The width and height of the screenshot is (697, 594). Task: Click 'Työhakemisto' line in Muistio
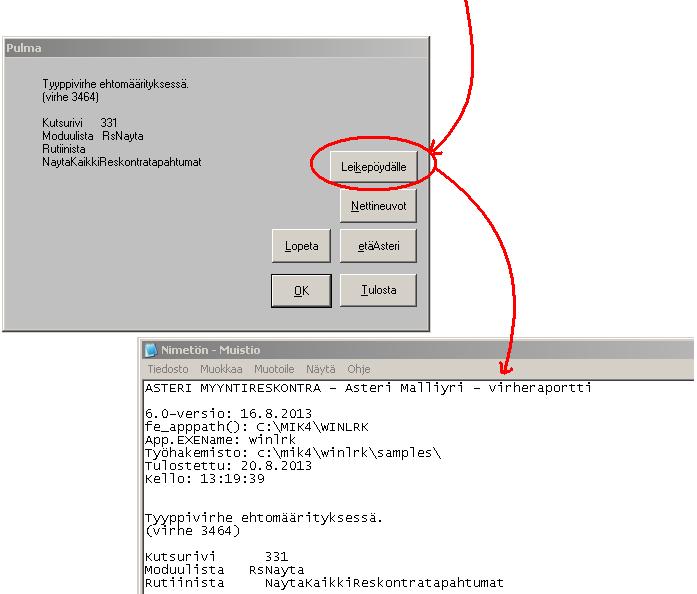point(293,453)
